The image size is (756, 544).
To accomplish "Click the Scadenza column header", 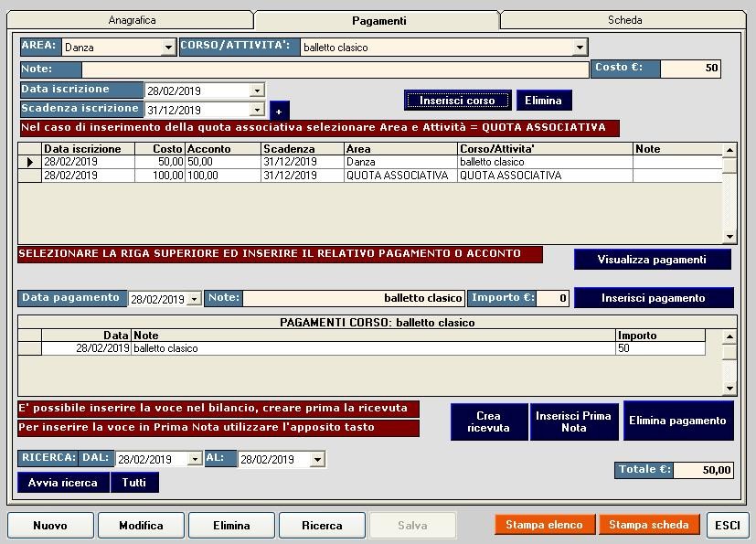I will (x=303, y=149).
